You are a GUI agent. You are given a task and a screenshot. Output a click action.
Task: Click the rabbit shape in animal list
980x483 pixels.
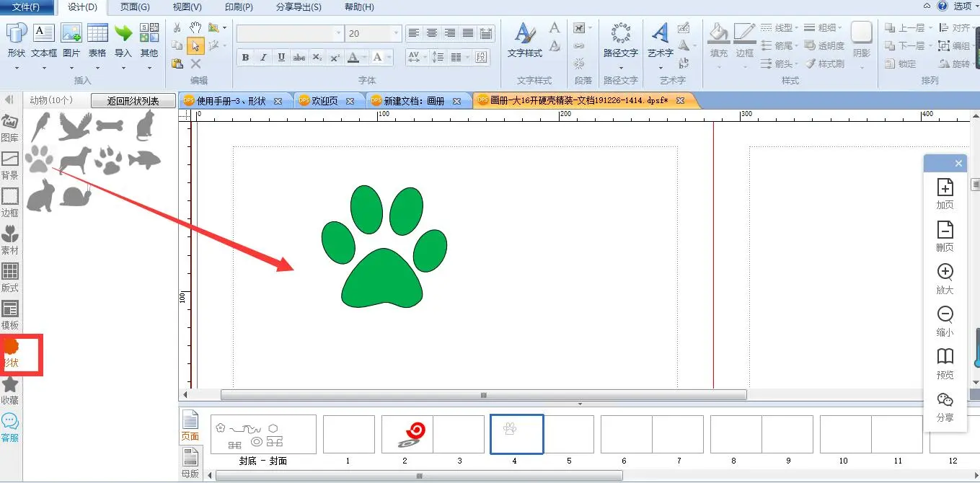tap(40, 195)
